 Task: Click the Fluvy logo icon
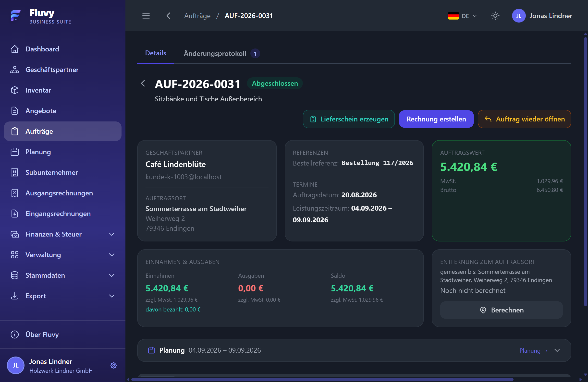(16, 16)
